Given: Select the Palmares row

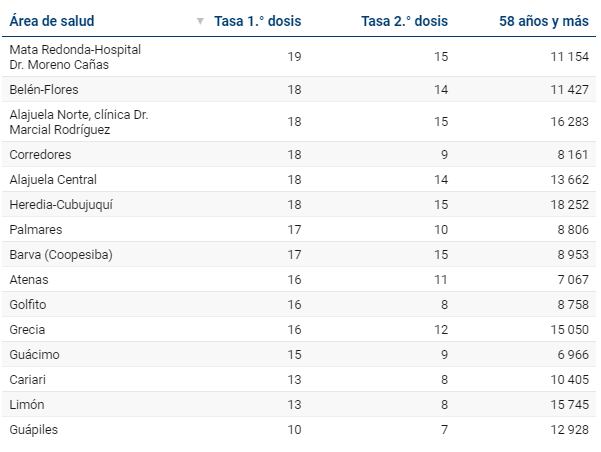Looking at the screenshot, I should (35, 230).
